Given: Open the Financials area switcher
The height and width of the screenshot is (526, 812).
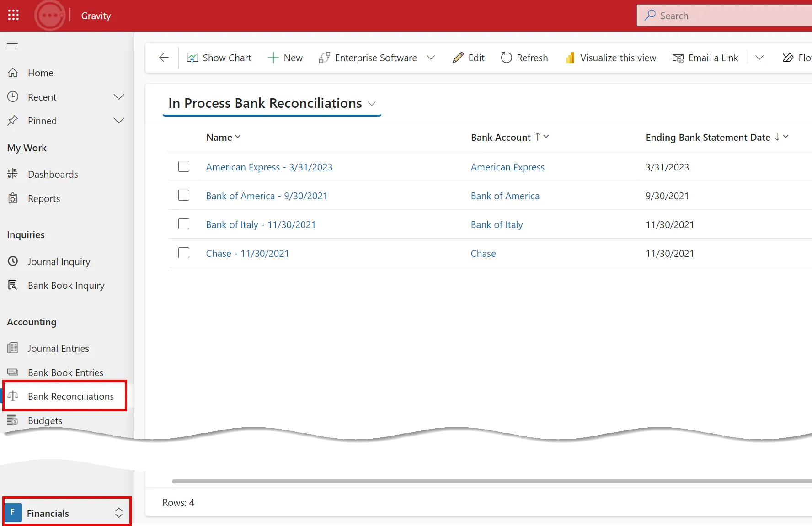Looking at the screenshot, I should 67,513.
